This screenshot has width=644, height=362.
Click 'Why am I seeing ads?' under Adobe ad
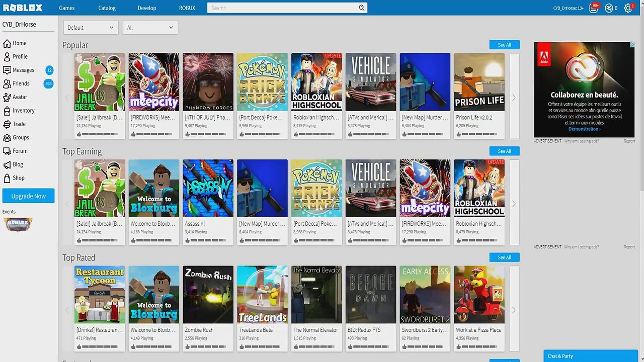click(582, 141)
